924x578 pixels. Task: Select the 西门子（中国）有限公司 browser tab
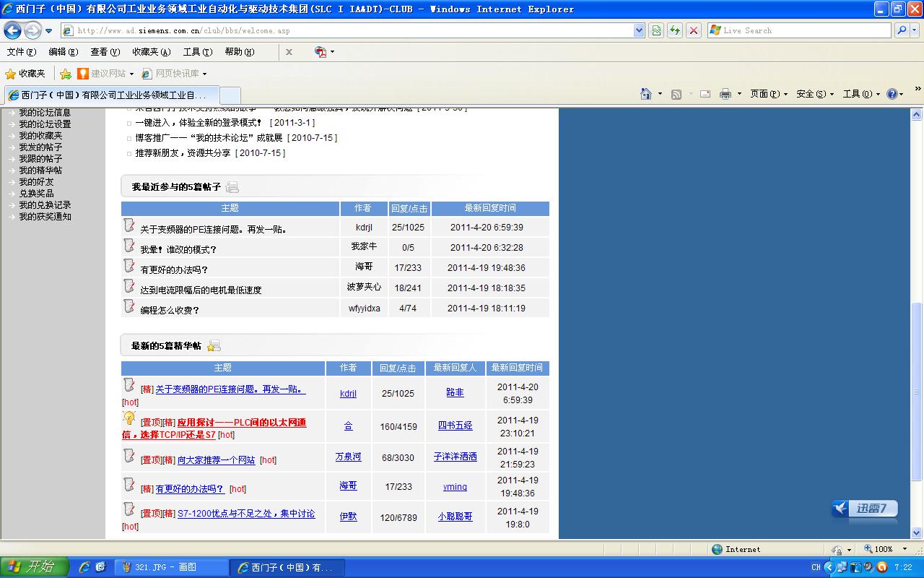point(111,95)
